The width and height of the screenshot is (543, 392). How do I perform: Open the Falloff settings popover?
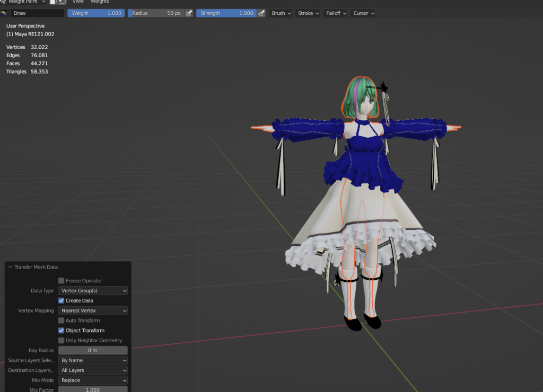(x=336, y=13)
